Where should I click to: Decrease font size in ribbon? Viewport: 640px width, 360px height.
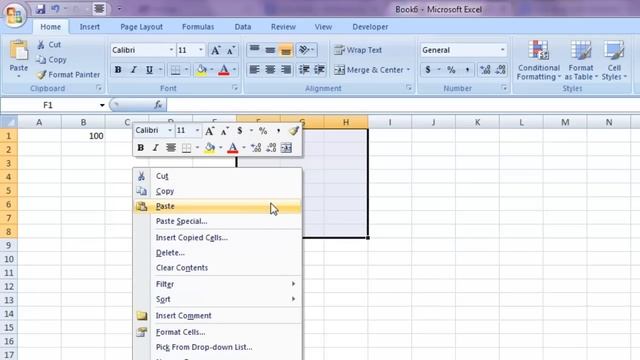[x=231, y=50]
